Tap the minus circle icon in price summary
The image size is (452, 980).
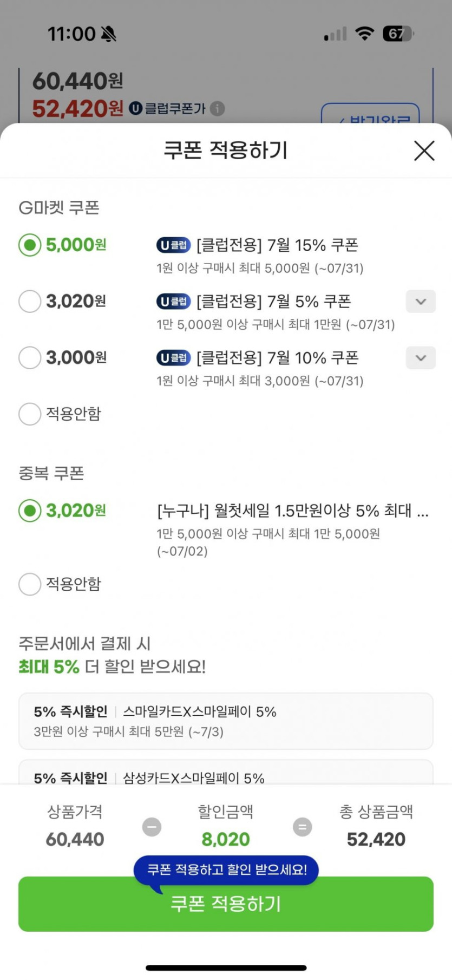click(x=152, y=827)
